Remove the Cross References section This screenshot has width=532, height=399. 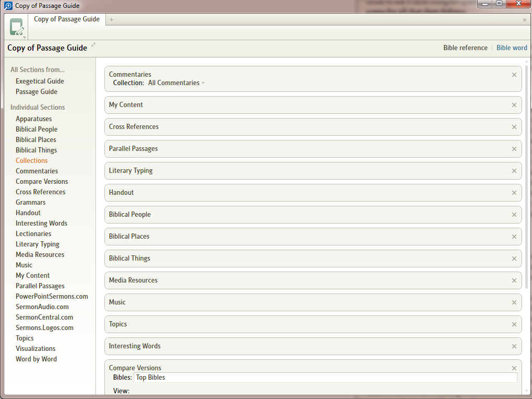(514, 127)
